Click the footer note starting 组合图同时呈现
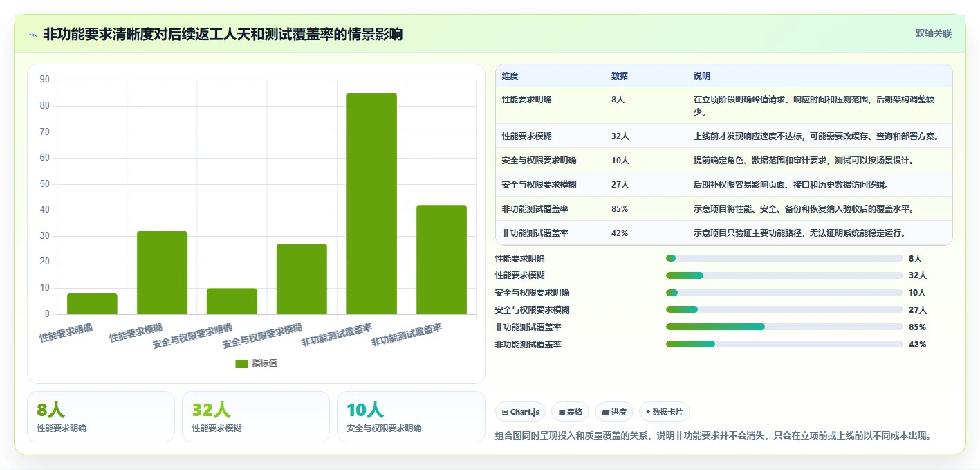Screen dimensions: 980x470 click(714, 435)
